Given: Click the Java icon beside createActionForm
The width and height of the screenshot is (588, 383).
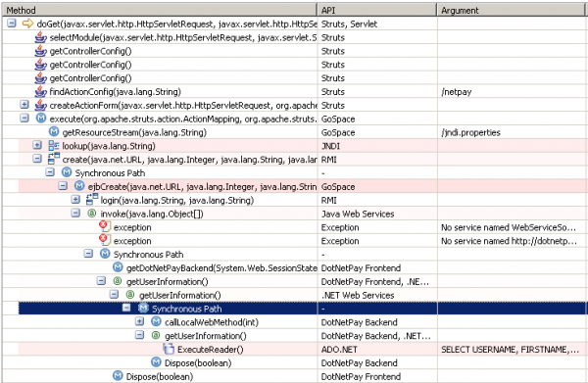Looking at the screenshot, I should tap(40, 106).
